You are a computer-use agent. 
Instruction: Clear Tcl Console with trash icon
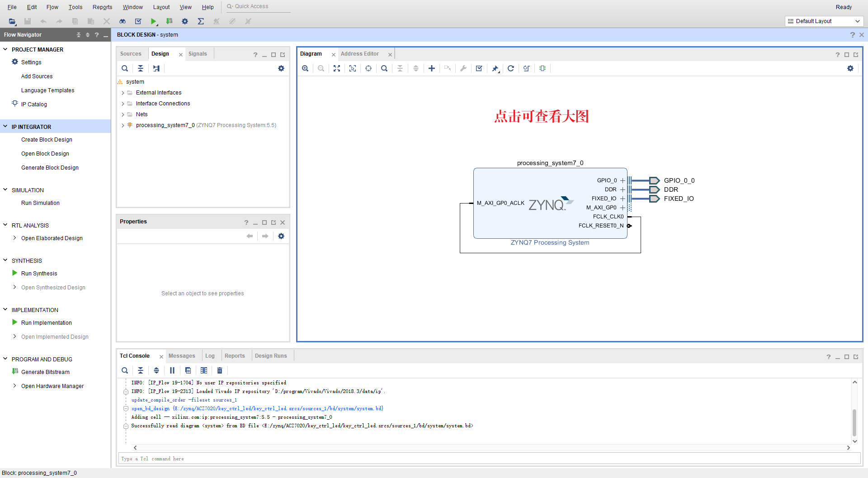(220, 370)
